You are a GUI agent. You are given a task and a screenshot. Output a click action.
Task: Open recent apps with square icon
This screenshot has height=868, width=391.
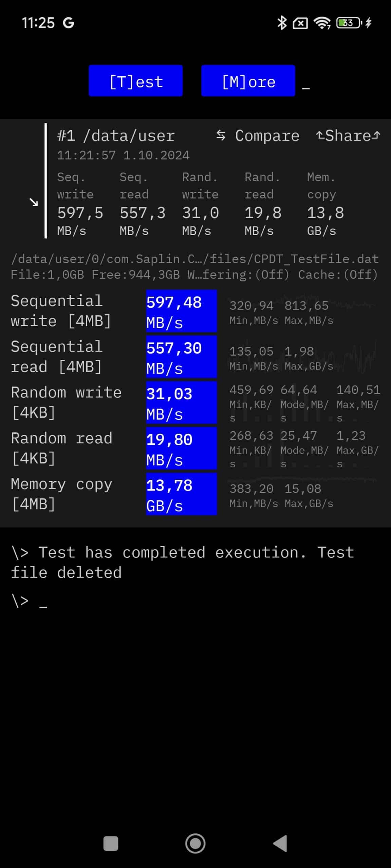pos(111,843)
